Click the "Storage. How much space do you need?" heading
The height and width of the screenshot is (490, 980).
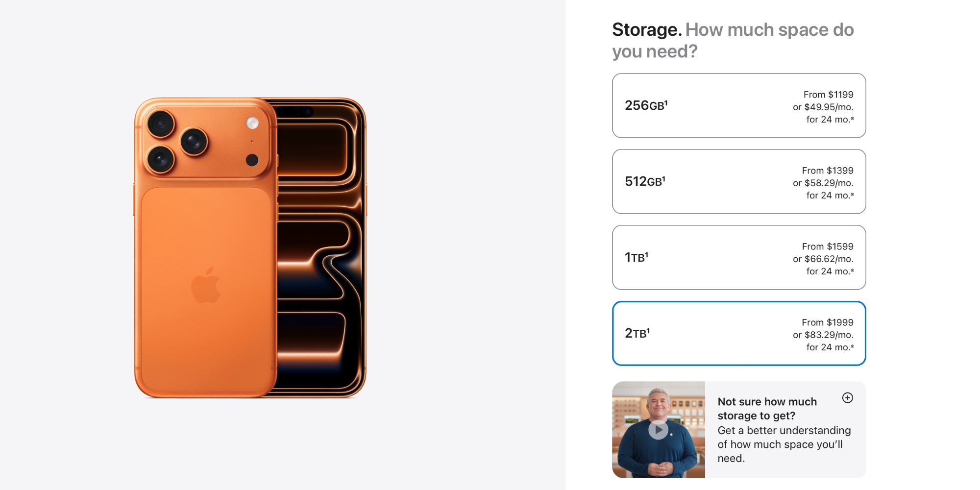point(733,40)
